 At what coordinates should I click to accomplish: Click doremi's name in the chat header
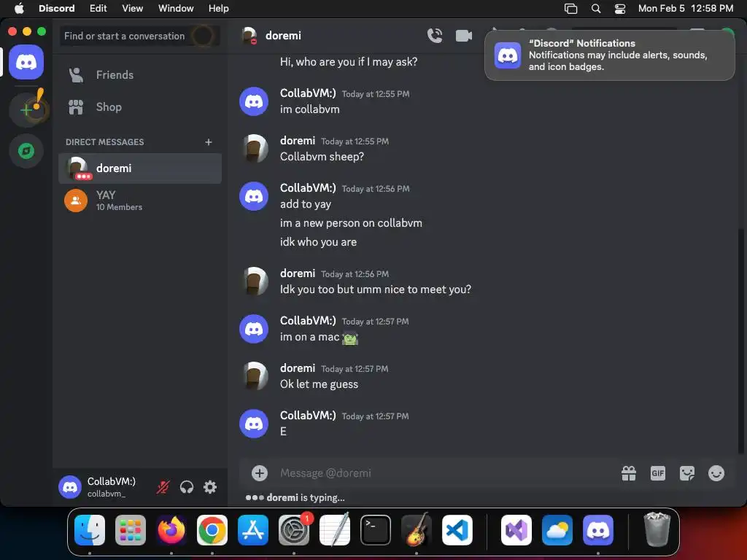click(x=283, y=36)
